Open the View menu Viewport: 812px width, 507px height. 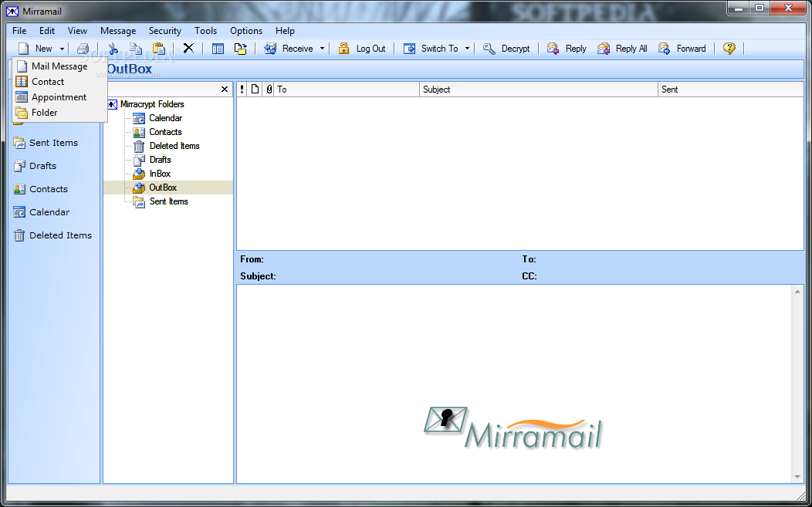(x=77, y=31)
